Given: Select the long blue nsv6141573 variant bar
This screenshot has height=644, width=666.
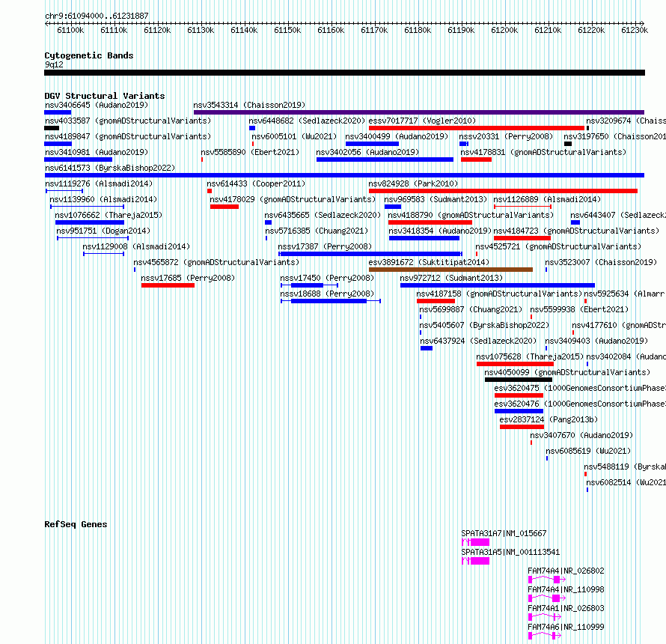Looking at the screenshot, I should tap(344, 175).
